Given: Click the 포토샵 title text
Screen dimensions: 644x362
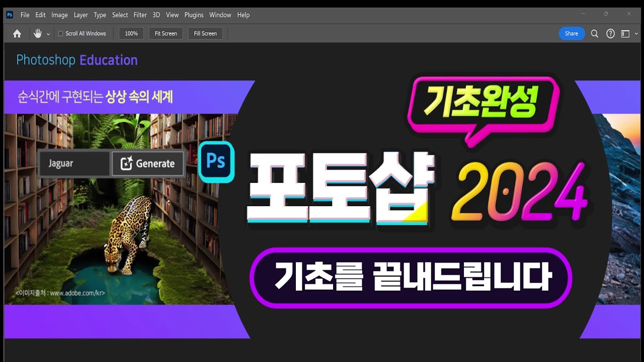Looking at the screenshot, I should click(x=341, y=190).
